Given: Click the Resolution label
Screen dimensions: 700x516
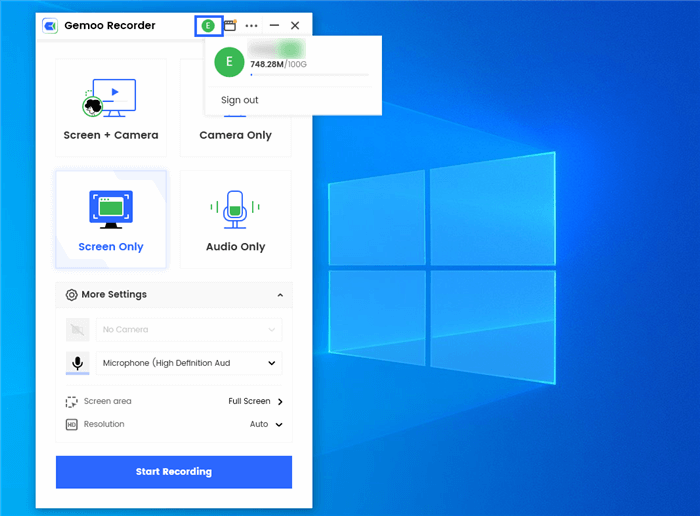Looking at the screenshot, I should (x=104, y=424).
